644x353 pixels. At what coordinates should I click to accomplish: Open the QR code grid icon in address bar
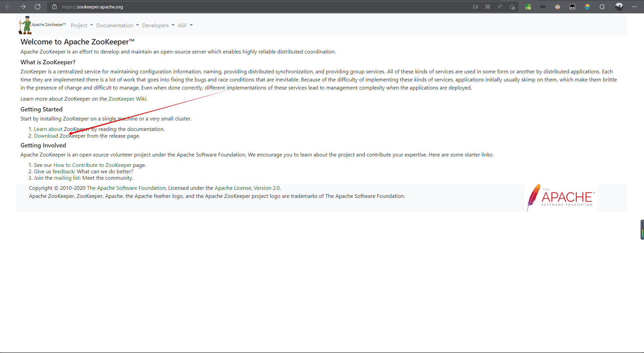click(488, 7)
